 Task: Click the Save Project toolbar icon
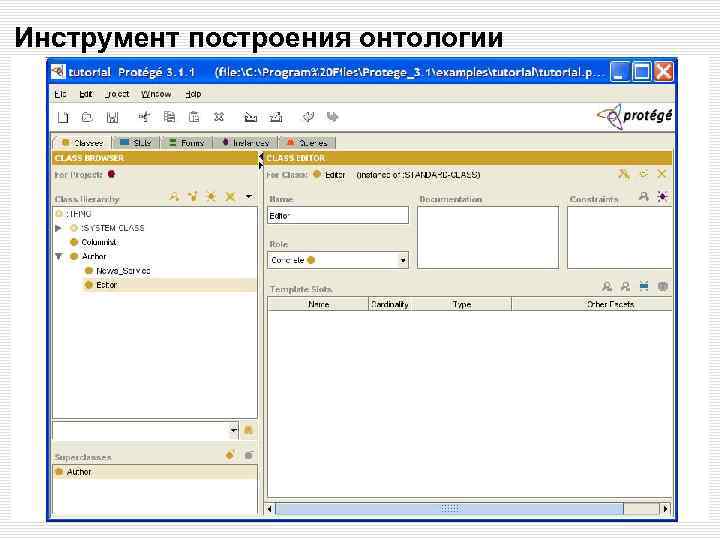point(112,118)
